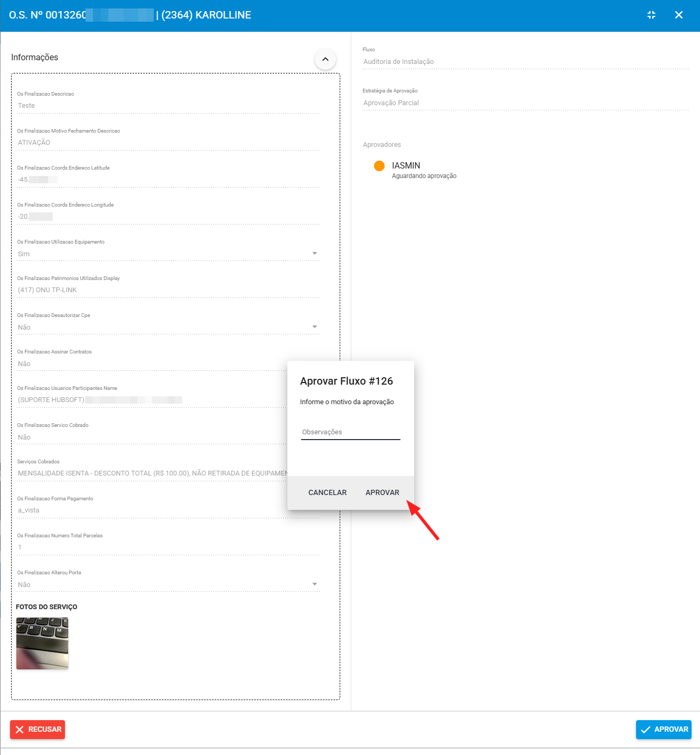Screen dimensions: 700x755
Task: Focus the Observações text field
Action: click(x=350, y=432)
